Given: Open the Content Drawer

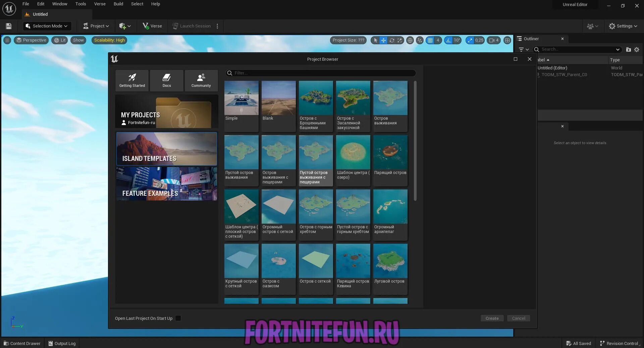Looking at the screenshot, I should (22, 344).
